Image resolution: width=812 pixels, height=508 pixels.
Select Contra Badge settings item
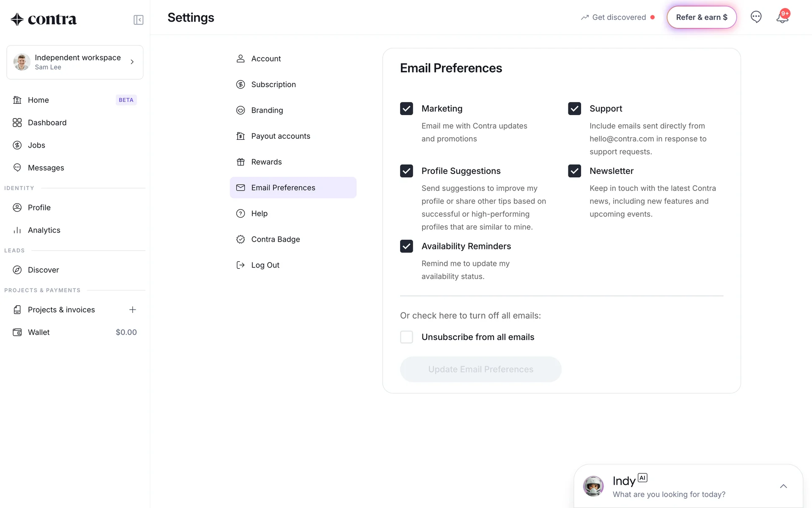[x=275, y=240]
